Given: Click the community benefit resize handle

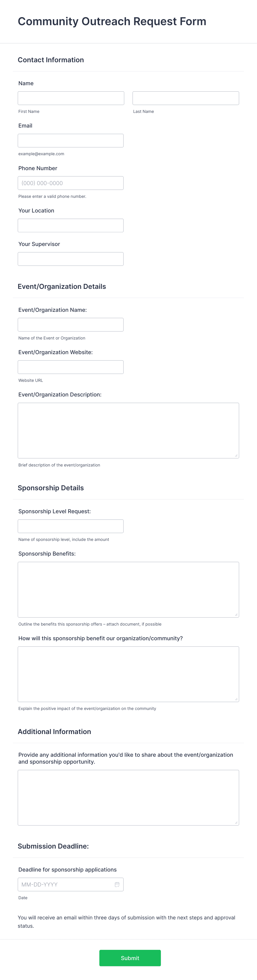Looking at the screenshot, I should pyautogui.click(x=237, y=699).
